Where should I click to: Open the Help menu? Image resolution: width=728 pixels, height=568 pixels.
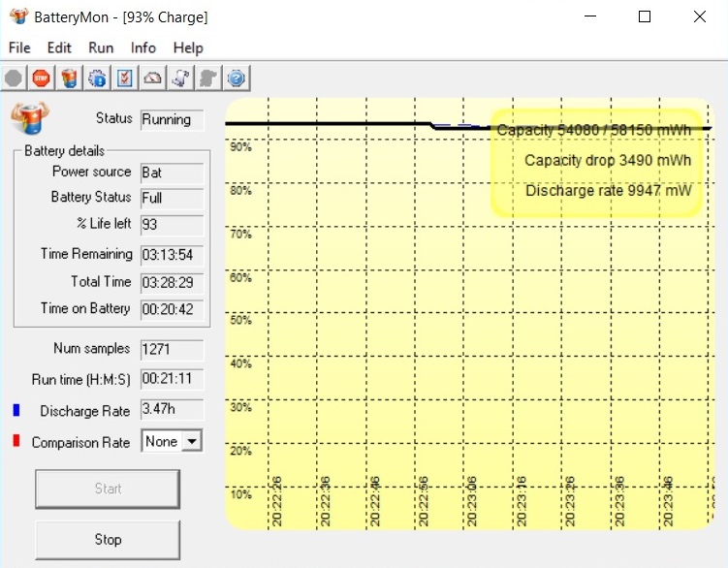pos(188,47)
